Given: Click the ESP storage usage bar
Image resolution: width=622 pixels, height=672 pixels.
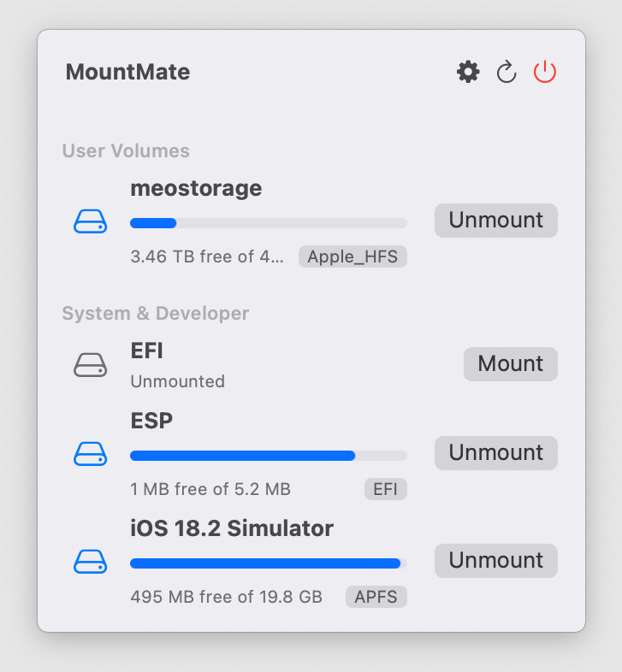Looking at the screenshot, I should tap(269, 456).
